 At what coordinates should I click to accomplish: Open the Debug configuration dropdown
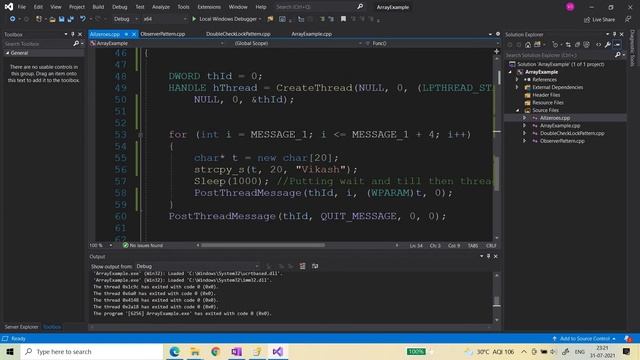coord(126,19)
